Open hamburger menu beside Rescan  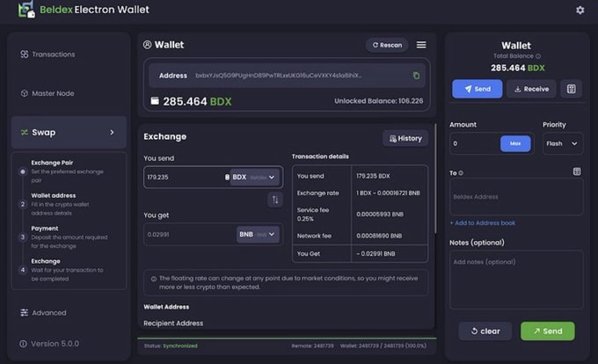point(421,45)
